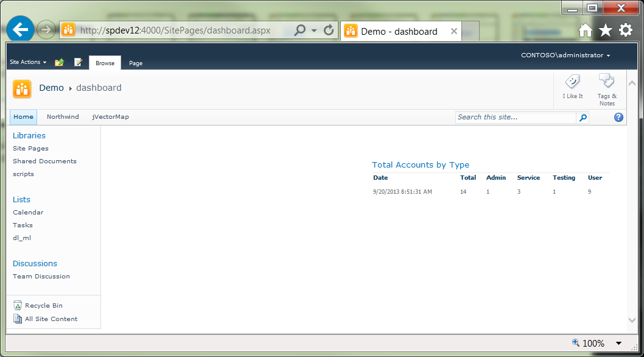The width and height of the screenshot is (644, 357).
Task: Open the Libraries heading link
Action: 29,136
